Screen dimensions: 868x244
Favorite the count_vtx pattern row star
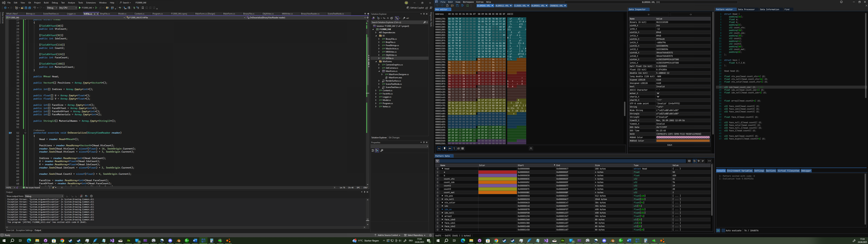point(438,179)
